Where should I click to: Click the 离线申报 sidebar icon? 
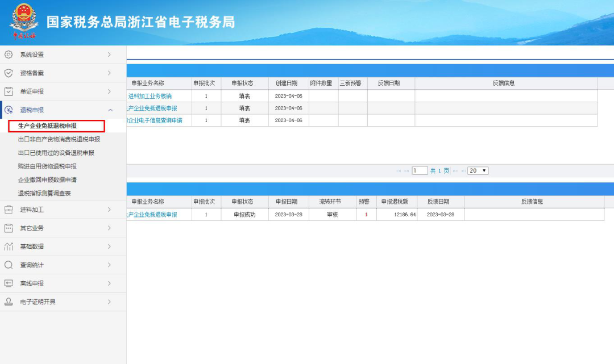tap(8, 283)
